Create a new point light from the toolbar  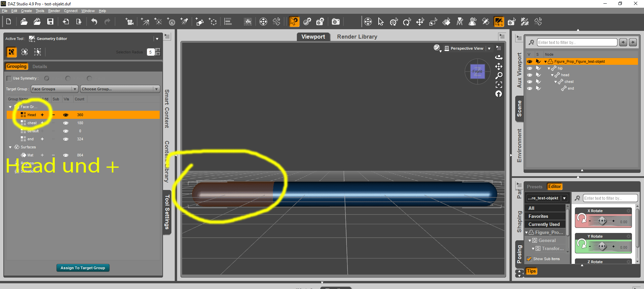coord(158,22)
